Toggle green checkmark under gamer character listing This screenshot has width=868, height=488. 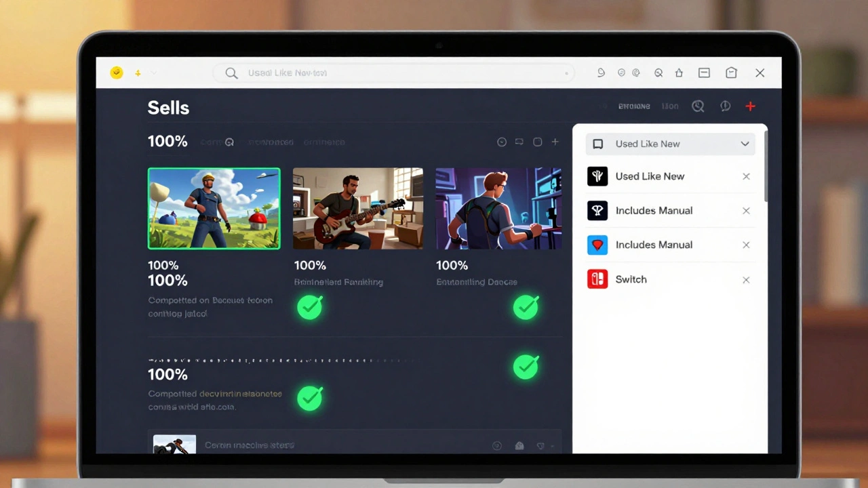tap(526, 307)
